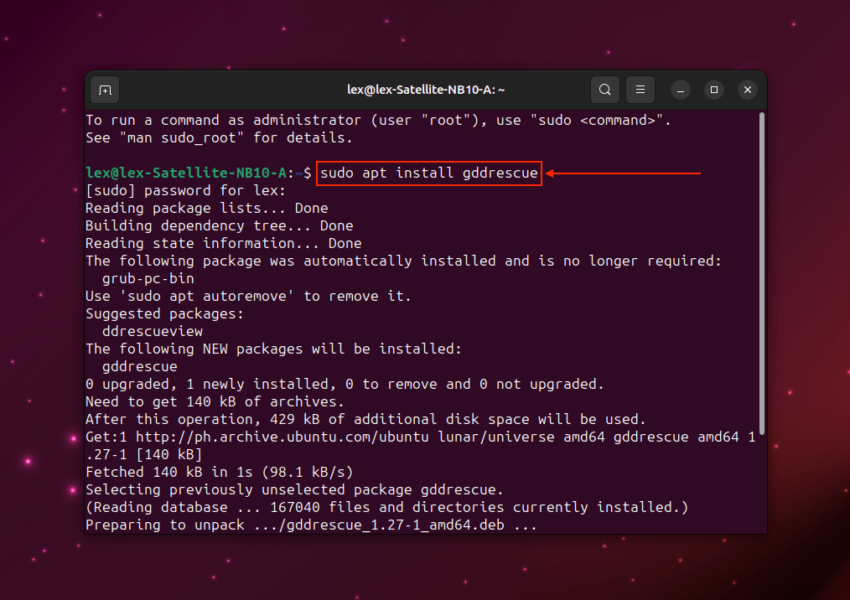Click the new tab plus symbol
The height and width of the screenshot is (600, 850).
tap(104, 89)
